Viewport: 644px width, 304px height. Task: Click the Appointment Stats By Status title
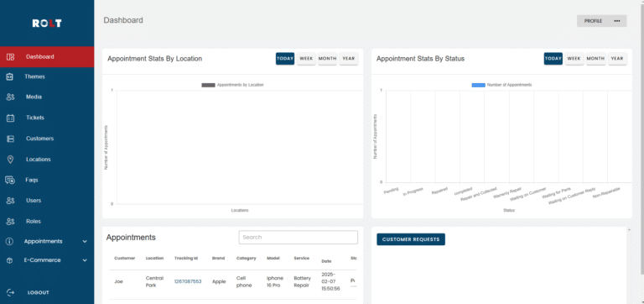(x=420, y=59)
